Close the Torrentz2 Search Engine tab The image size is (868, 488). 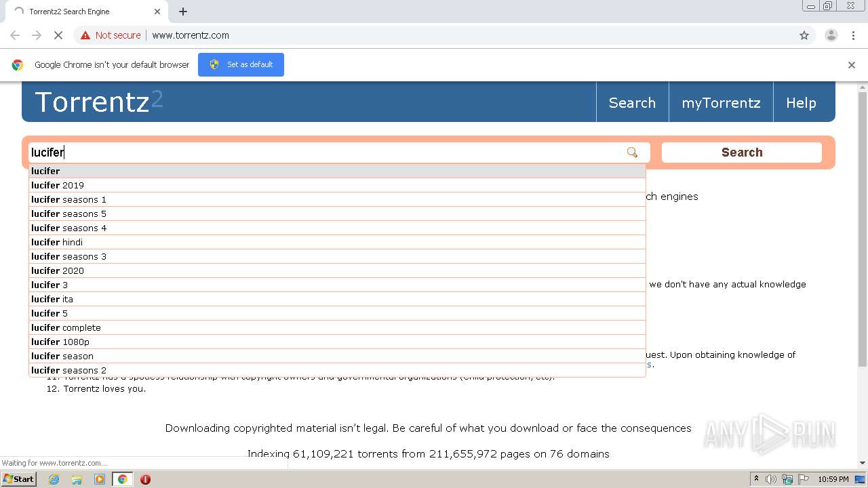[x=157, y=12]
